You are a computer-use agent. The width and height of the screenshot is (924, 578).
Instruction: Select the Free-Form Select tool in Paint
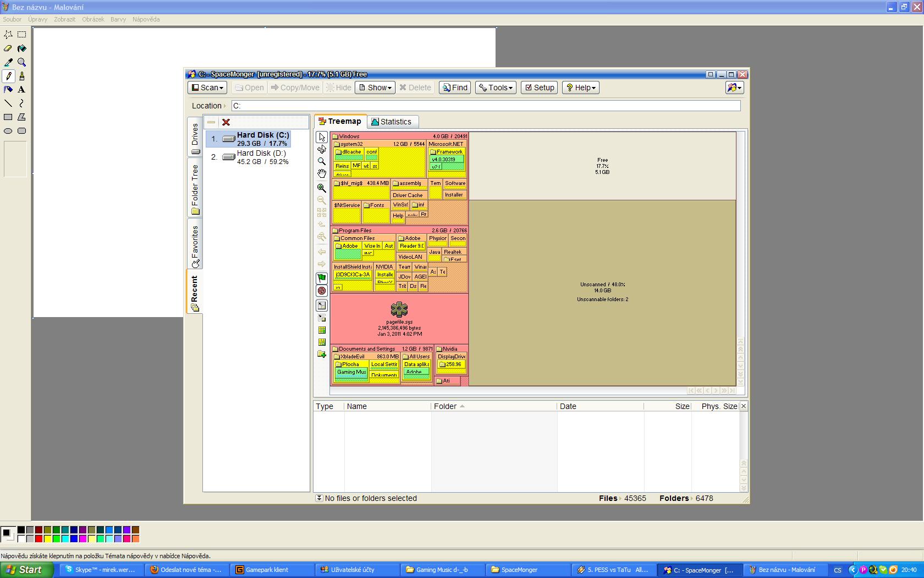(x=8, y=35)
